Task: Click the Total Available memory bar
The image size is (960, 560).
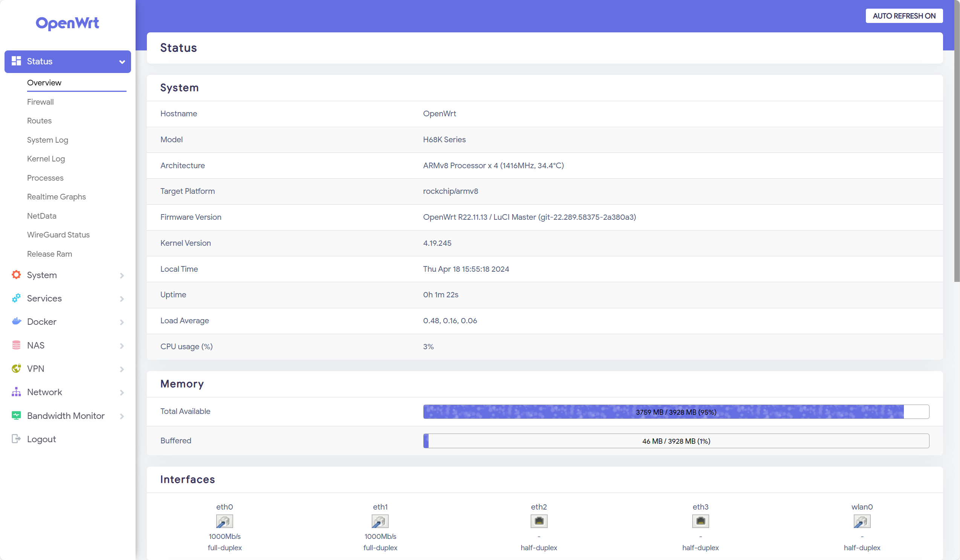Action: 676,411
